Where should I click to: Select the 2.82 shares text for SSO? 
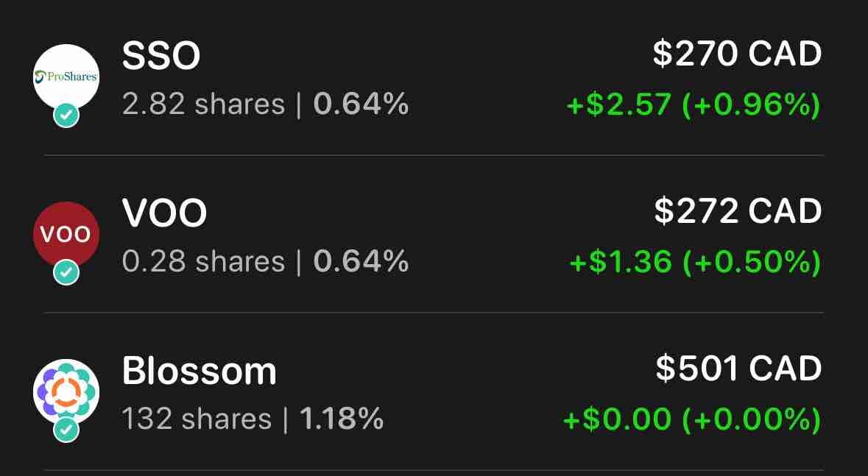click(x=204, y=104)
